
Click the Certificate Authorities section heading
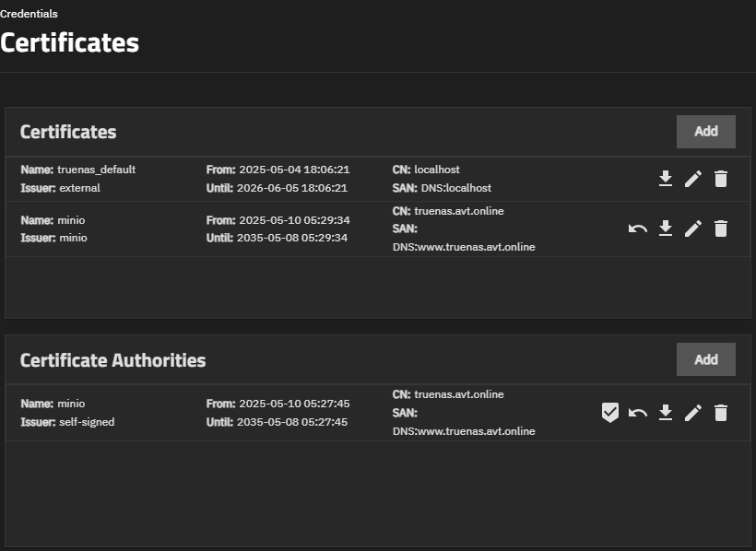[x=112, y=360]
